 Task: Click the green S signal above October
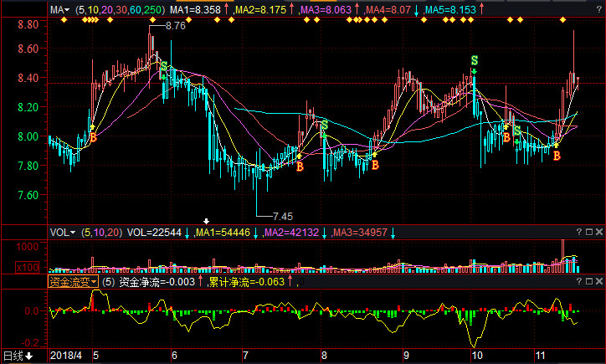pyautogui.click(x=474, y=60)
